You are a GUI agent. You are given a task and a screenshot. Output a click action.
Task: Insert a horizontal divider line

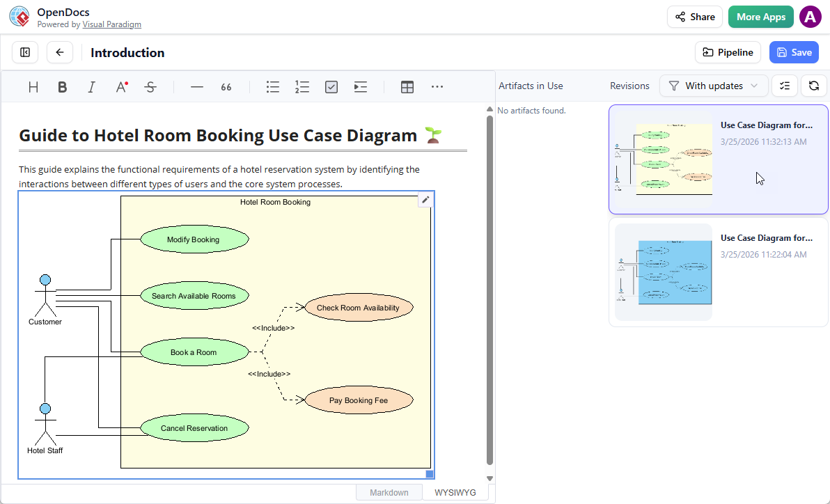coord(196,86)
